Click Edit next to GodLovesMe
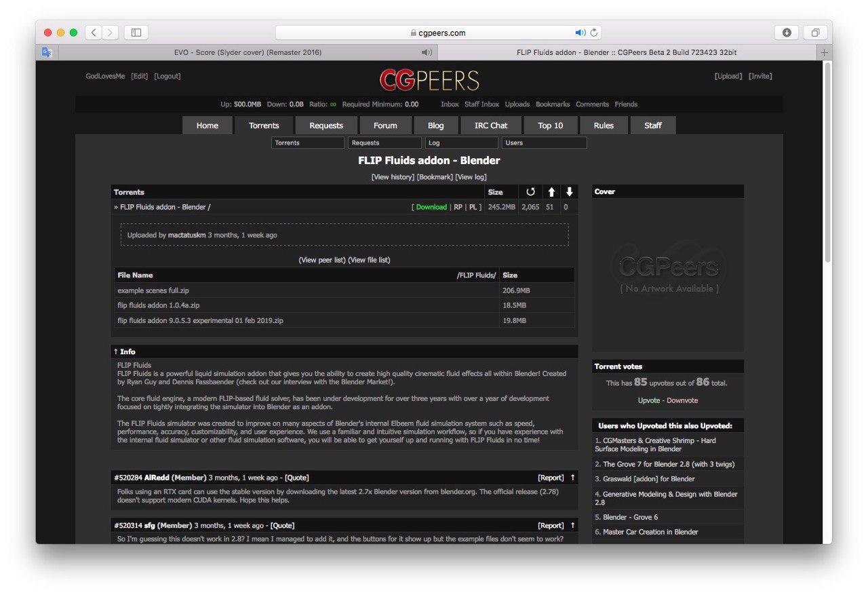Screen dimensions: 868x595 pyautogui.click(x=139, y=76)
